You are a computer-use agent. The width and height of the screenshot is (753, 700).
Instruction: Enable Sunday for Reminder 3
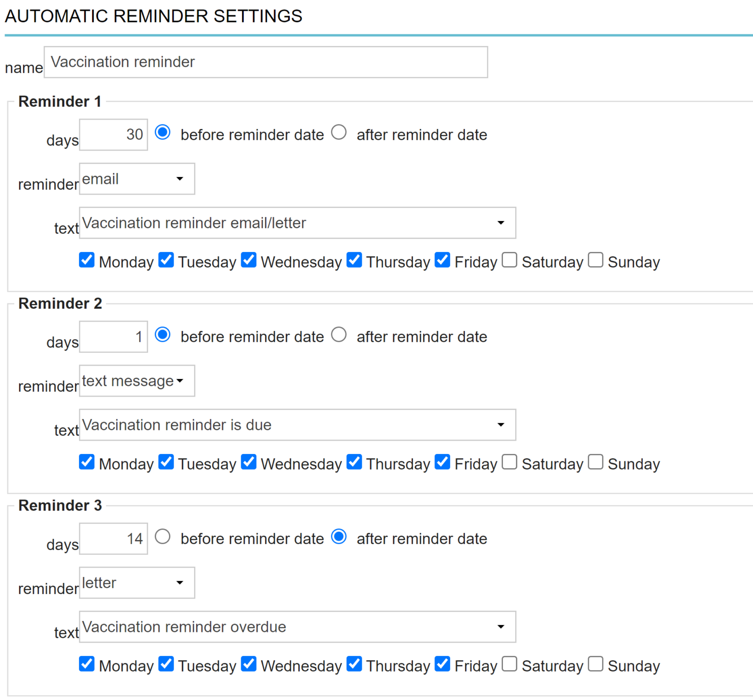click(x=596, y=664)
